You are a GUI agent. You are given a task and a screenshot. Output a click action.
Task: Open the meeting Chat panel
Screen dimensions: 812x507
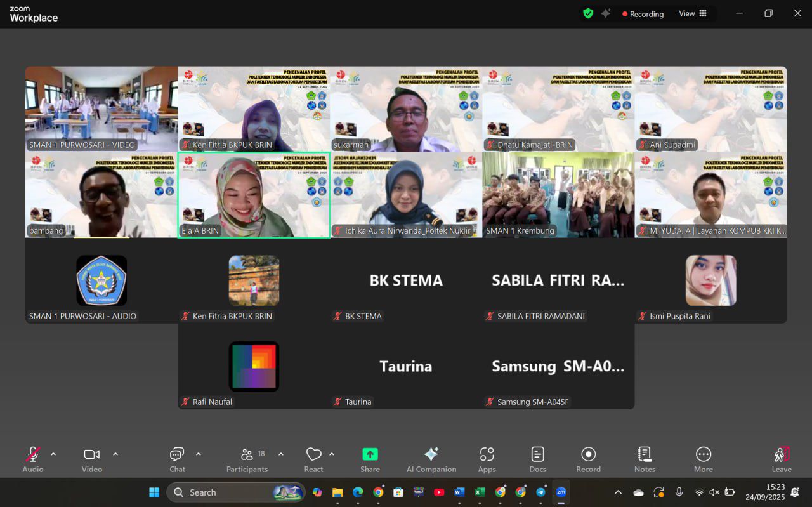[x=176, y=454]
